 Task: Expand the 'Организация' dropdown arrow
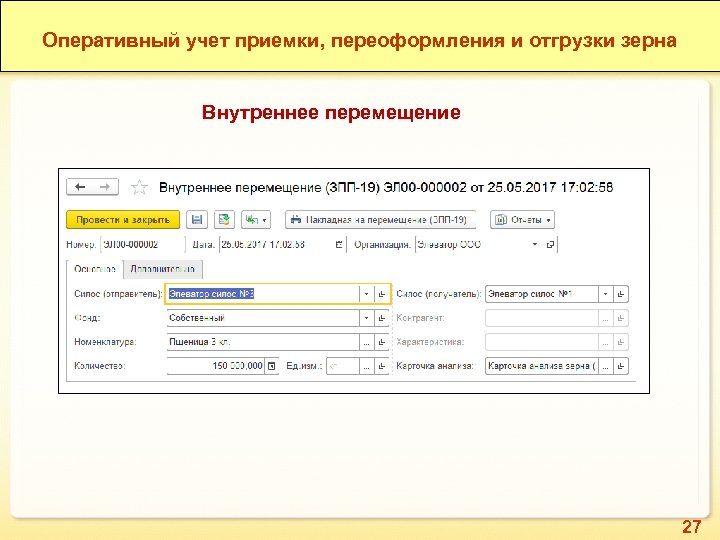click(x=534, y=244)
